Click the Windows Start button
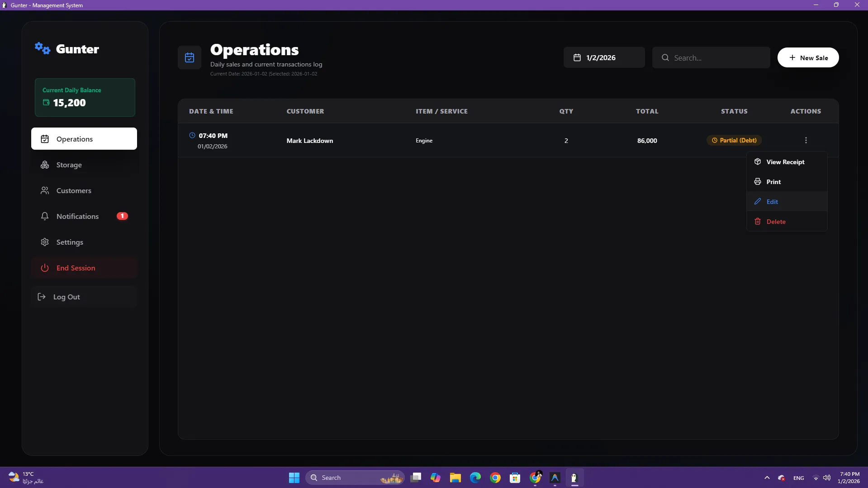This screenshot has width=868, height=488. (294, 478)
